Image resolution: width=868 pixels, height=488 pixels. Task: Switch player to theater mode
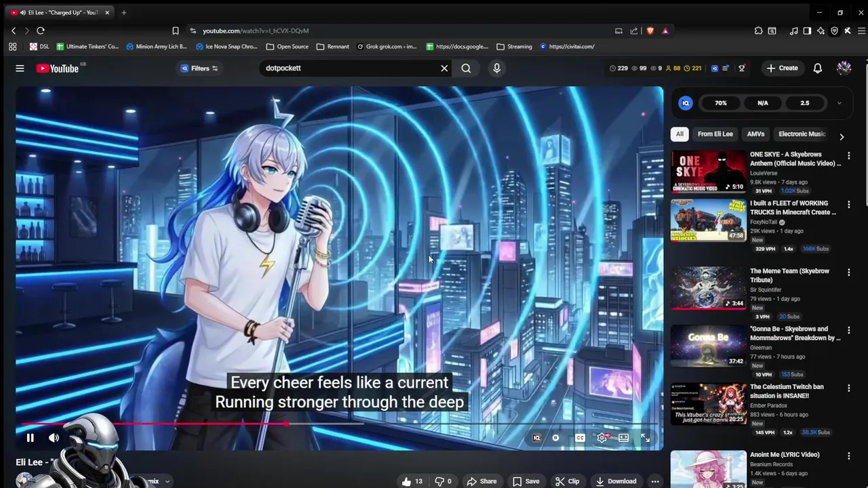coord(623,438)
